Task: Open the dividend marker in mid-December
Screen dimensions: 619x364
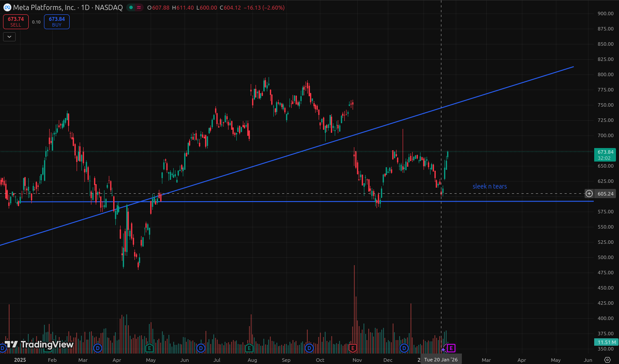Action: point(404,348)
